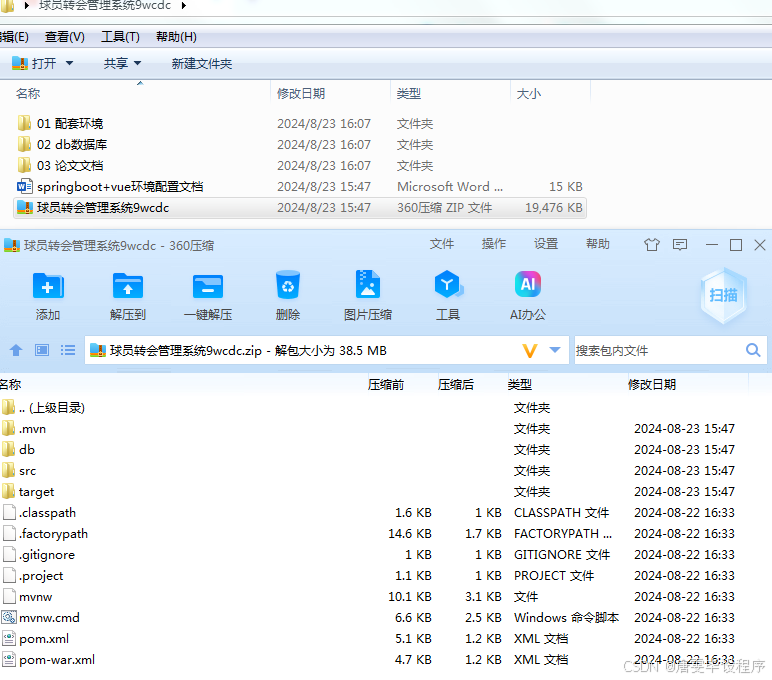Click the search magnifier icon
Screen dimensions: 772x680
tap(753, 350)
